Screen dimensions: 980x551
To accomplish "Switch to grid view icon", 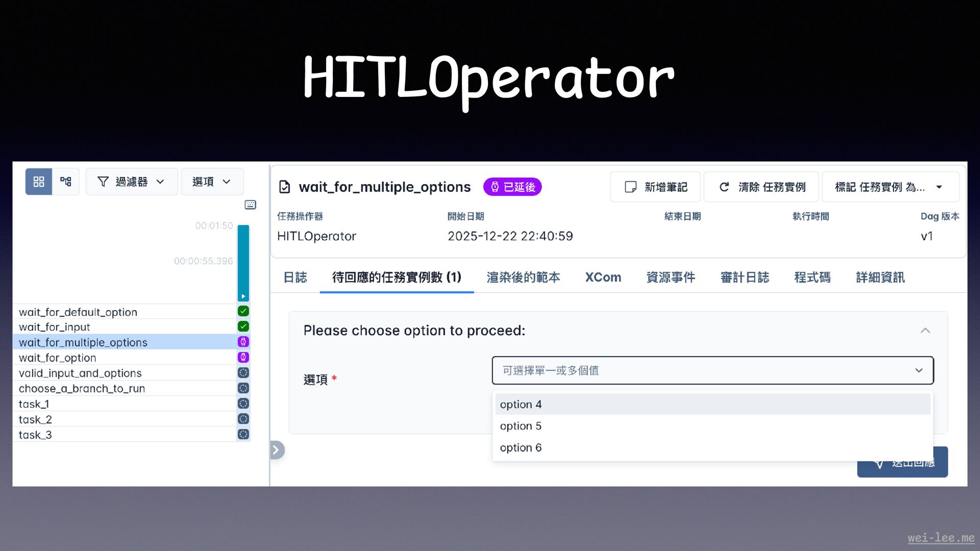I will coord(39,182).
